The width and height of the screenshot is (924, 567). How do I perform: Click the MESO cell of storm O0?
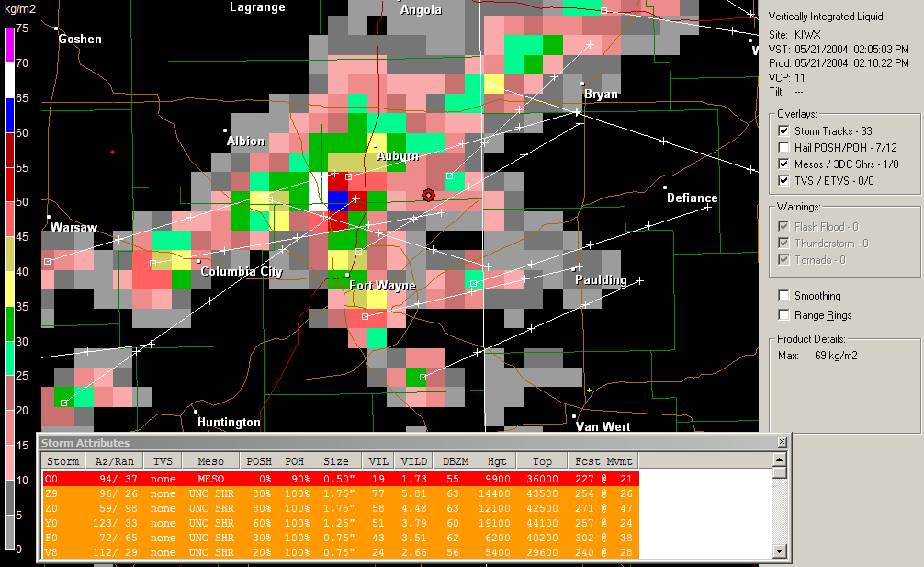pyautogui.click(x=210, y=479)
